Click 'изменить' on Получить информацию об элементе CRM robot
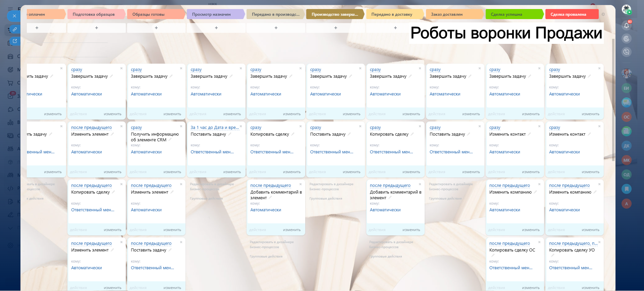Viewport: 644px width, 291px height. click(172, 172)
